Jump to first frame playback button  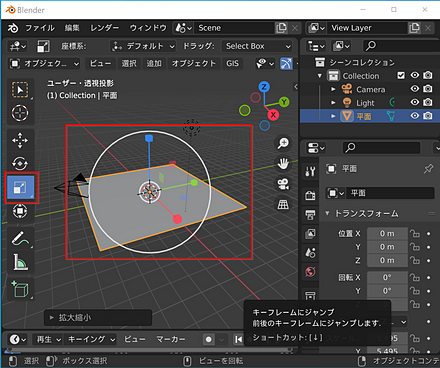pyautogui.click(x=239, y=339)
